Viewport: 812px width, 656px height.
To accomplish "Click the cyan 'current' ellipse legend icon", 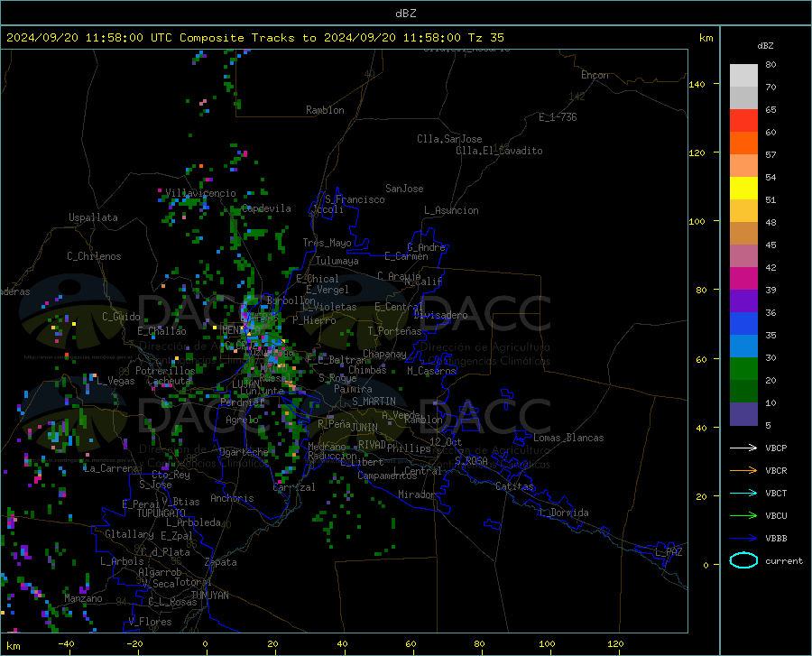I will 743,560.
